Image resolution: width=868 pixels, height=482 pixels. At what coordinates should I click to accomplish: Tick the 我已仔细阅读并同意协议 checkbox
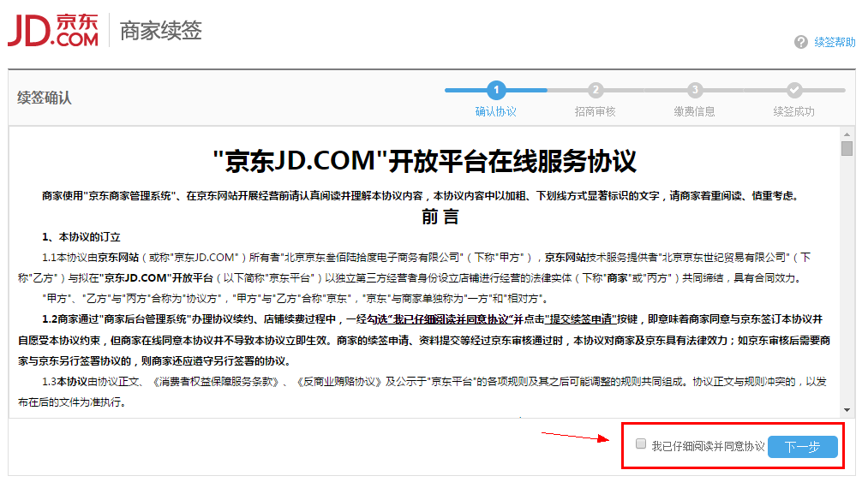640,444
